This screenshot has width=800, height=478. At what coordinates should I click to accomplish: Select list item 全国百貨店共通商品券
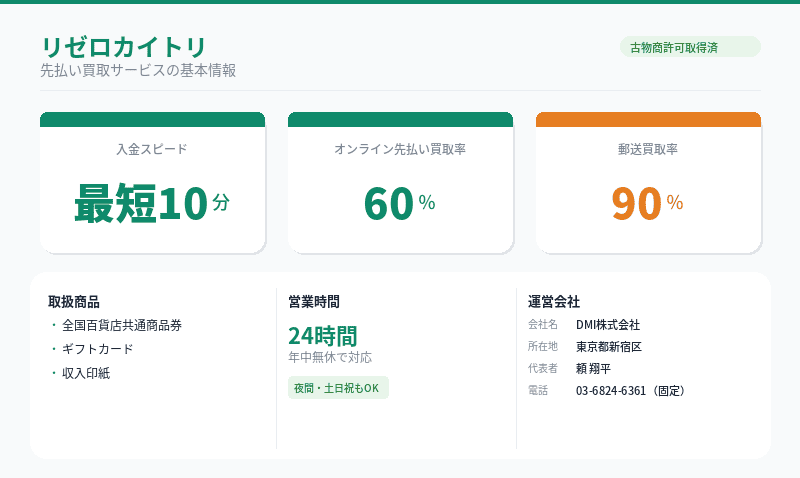click(122, 325)
